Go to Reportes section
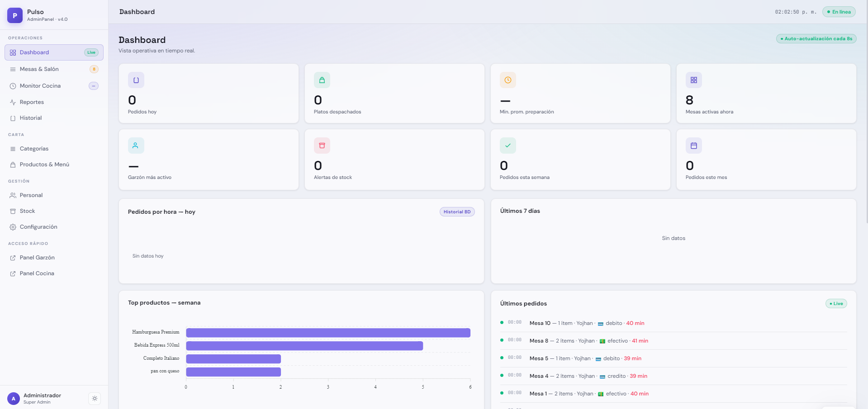This screenshot has height=409, width=868. [x=54, y=102]
